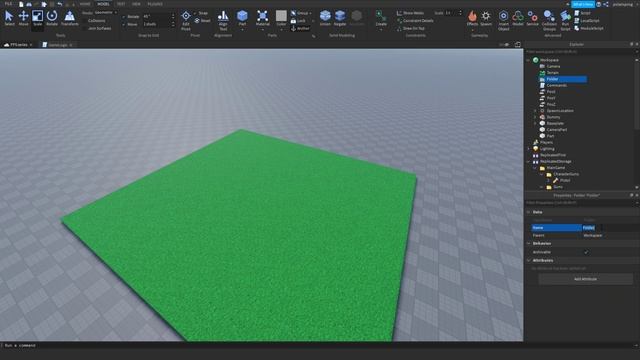
Task: Click the What's New button
Action: click(583, 4)
